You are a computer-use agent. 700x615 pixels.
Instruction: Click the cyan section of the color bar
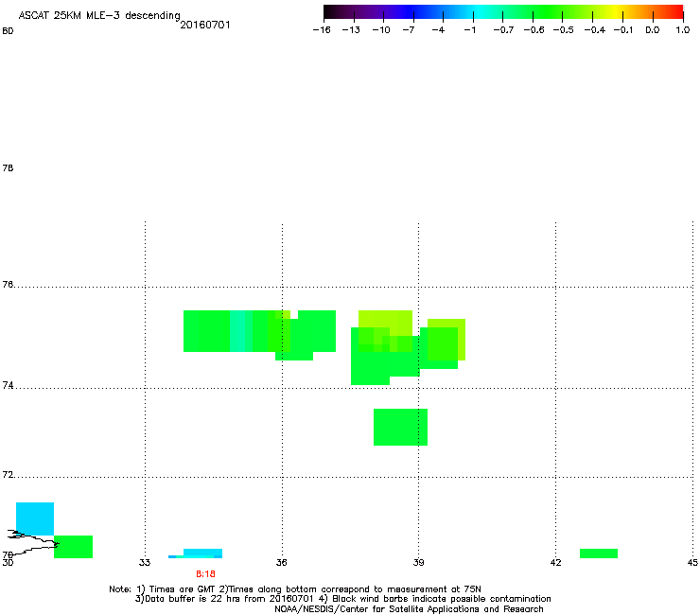[480, 11]
